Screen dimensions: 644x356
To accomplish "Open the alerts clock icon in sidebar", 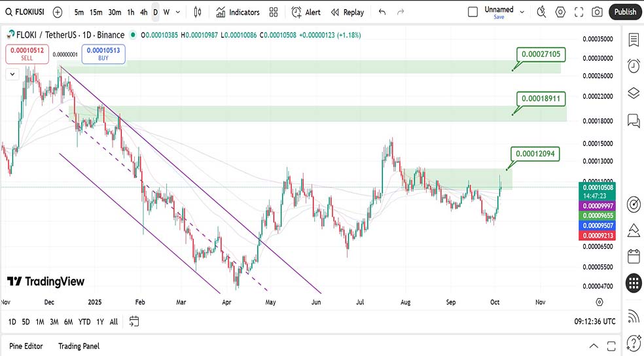I will point(633,66).
